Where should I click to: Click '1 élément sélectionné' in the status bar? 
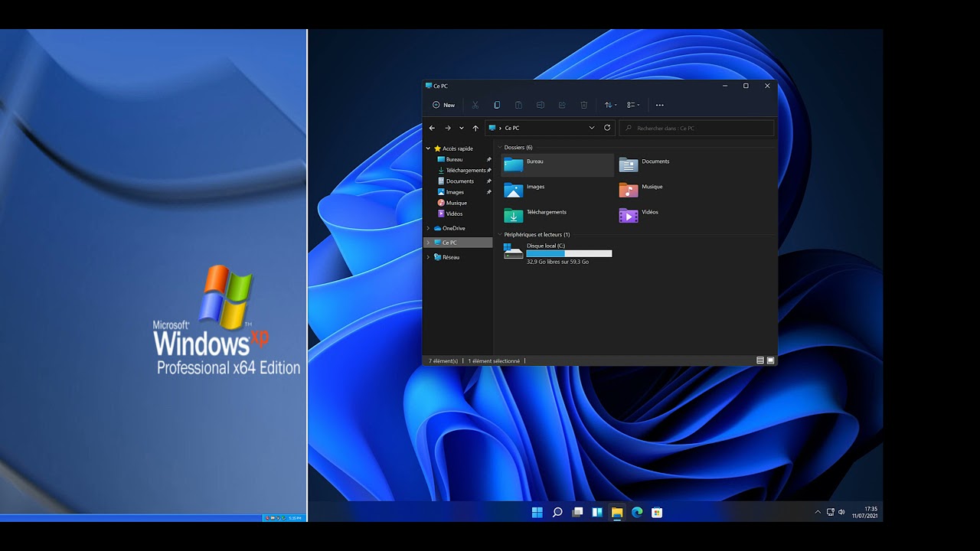pos(494,360)
